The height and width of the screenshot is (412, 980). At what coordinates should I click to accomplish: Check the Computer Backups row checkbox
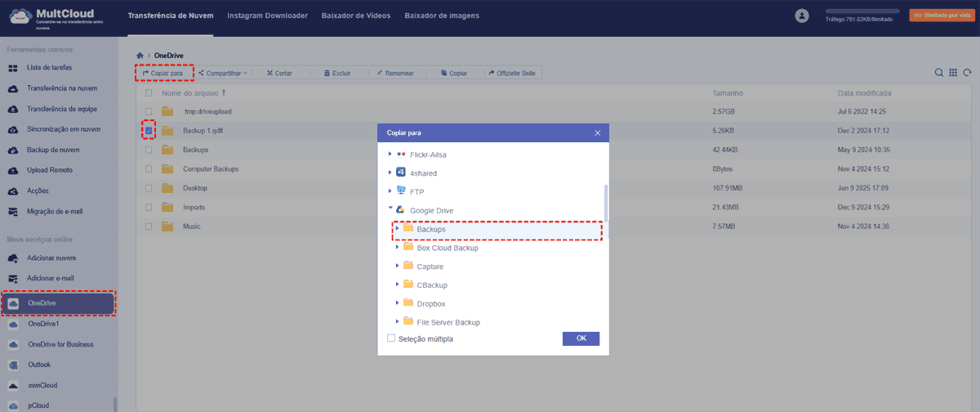149,168
